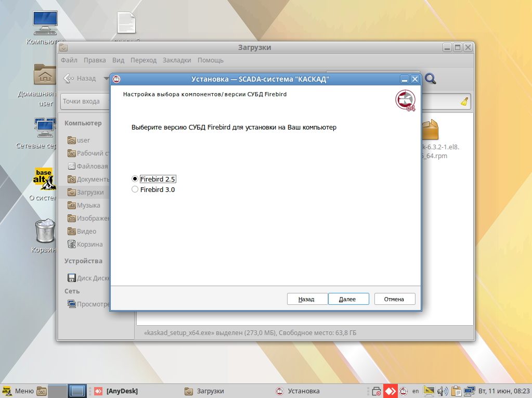Select Музыка in the sidebar

(x=88, y=206)
